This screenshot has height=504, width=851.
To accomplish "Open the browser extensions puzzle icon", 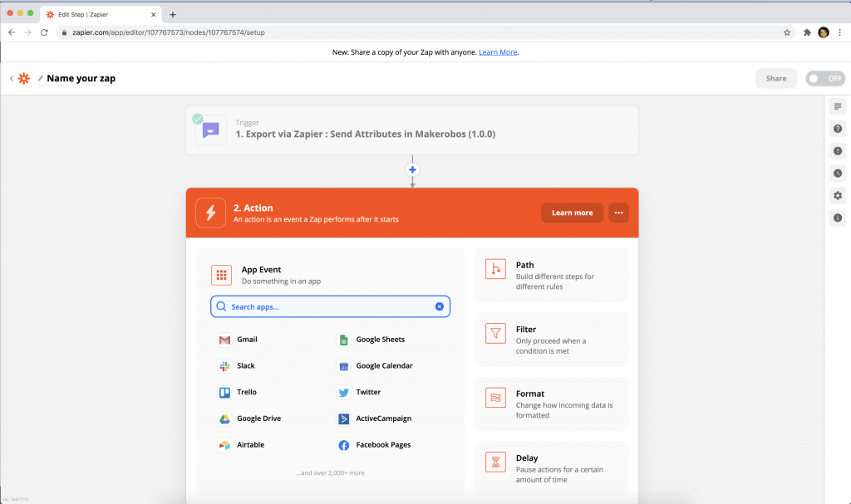I will click(x=807, y=32).
